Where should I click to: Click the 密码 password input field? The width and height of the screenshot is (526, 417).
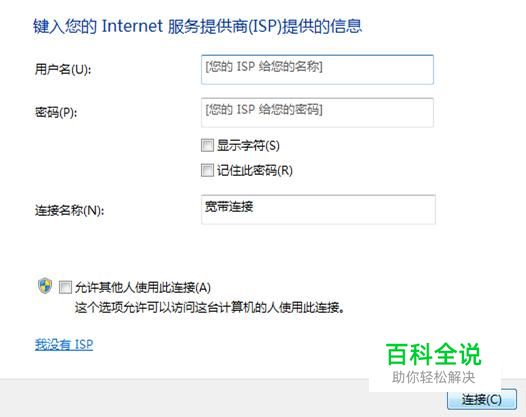tap(317, 112)
